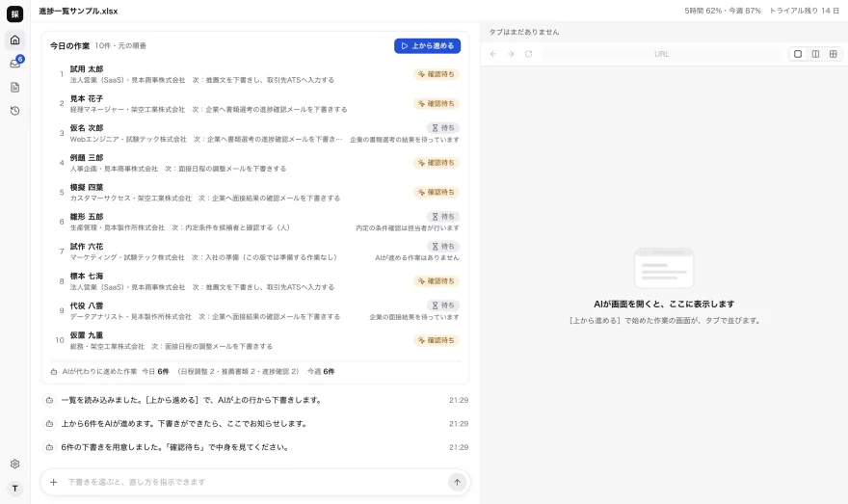This screenshot has height=504, width=848.
Task: Select the name 代役 八雲
Action: pyautogui.click(x=87, y=306)
